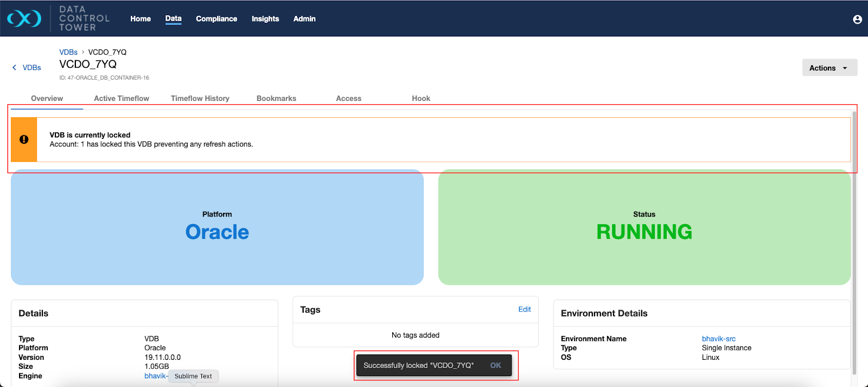Switch to the Active Timeflow tab
Image resolution: width=868 pixels, height=387 pixels.
coord(121,99)
